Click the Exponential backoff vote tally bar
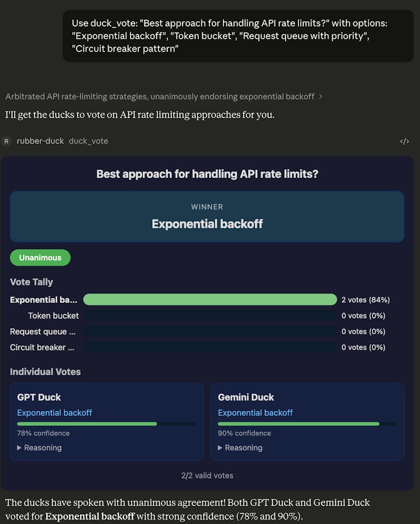The height and width of the screenshot is (524, 420). 210,300
